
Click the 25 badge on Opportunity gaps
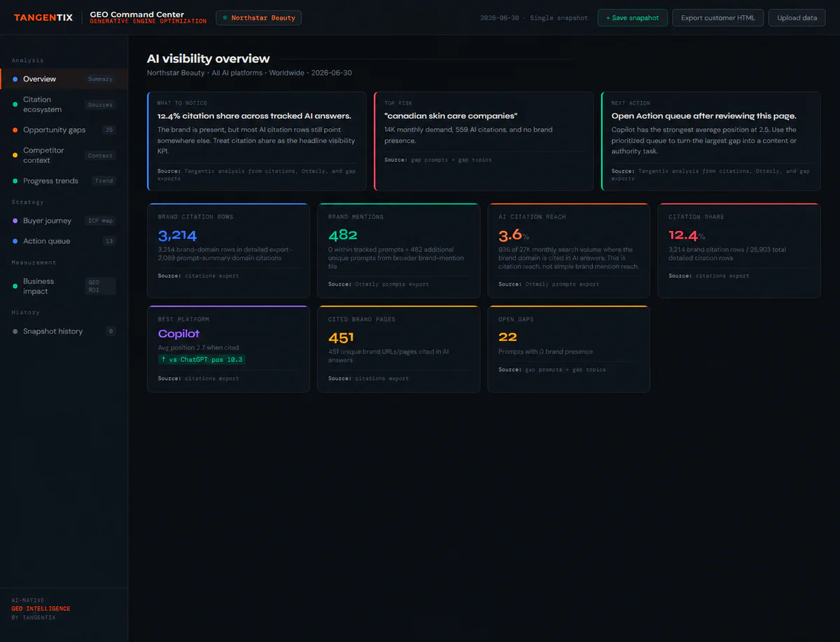108,130
